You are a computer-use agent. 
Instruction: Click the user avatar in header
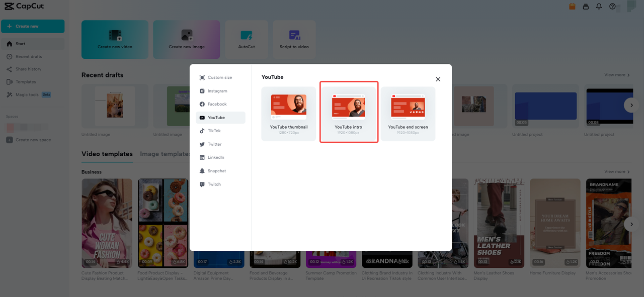pos(631,7)
